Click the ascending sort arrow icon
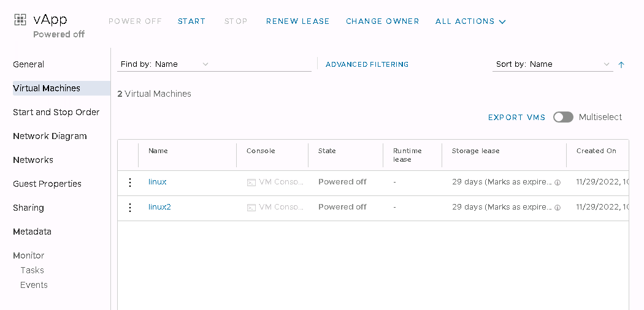 (x=621, y=64)
